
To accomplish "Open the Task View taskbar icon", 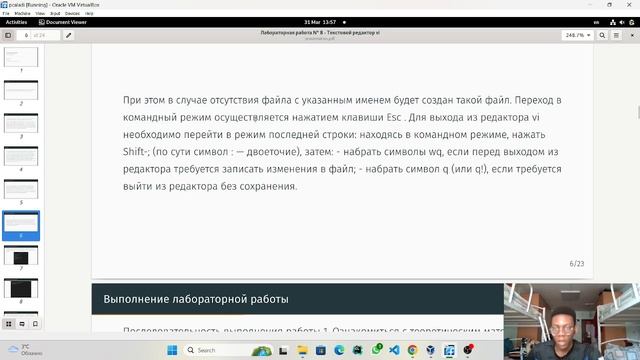I will [283, 350].
